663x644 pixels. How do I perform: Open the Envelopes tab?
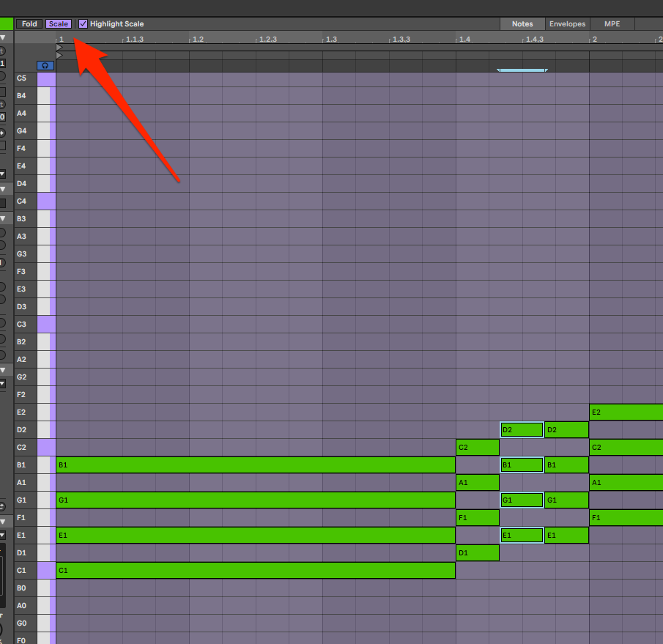pos(567,24)
